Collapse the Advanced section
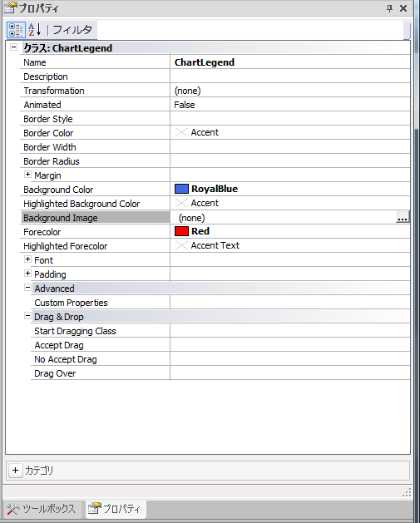 click(x=27, y=288)
